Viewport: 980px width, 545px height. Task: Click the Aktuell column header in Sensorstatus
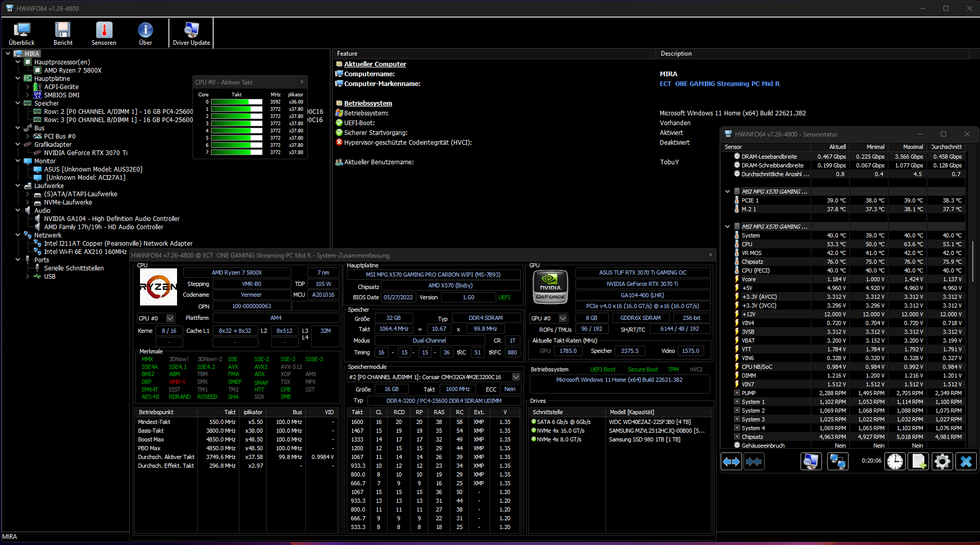tap(830, 147)
